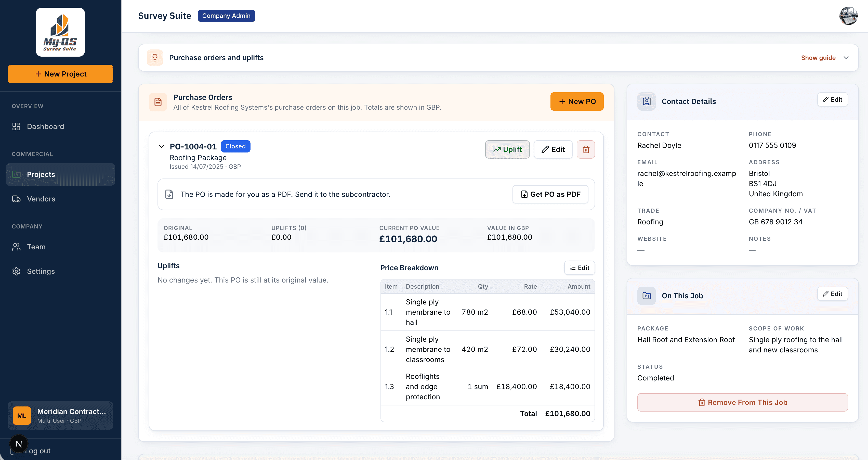
Task: Expand Show guide
Action: click(x=825, y=58)
